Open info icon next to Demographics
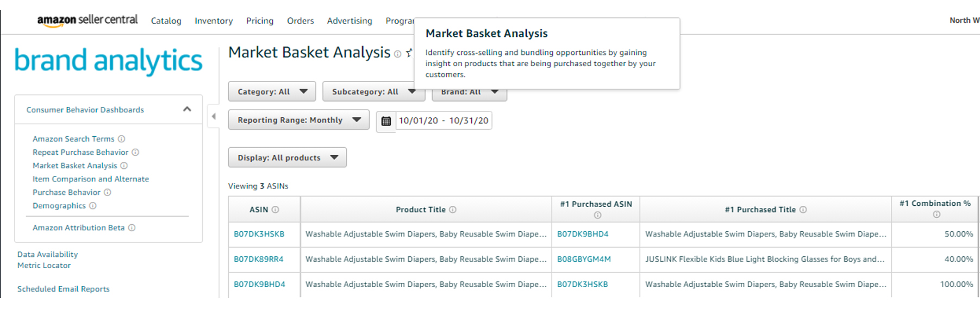Viewport: 980px width, 316px height. [93, 206]
